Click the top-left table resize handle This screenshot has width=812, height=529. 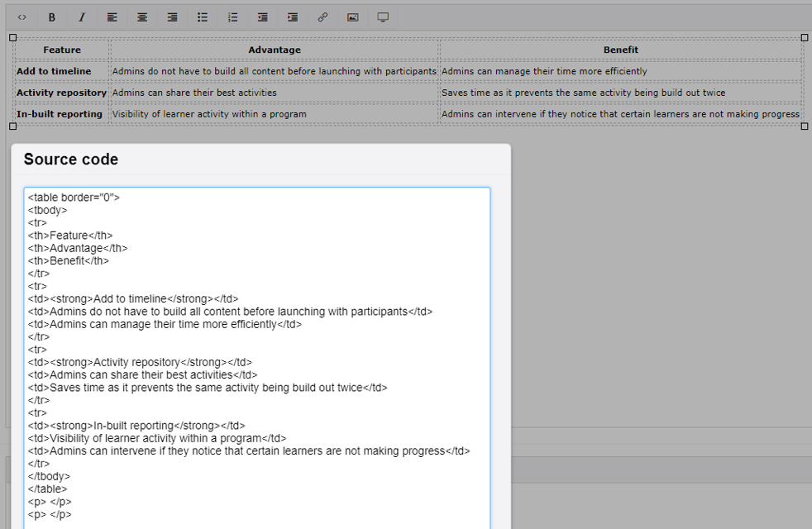(12, 36)
